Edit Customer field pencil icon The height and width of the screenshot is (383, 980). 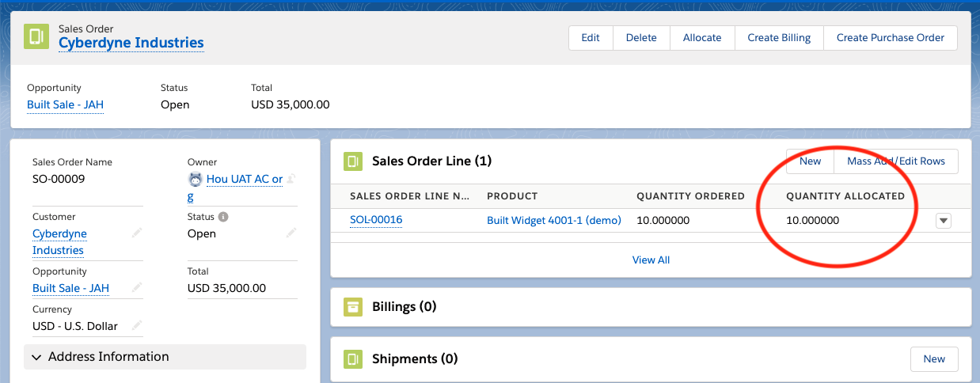(x=137, y=233)
